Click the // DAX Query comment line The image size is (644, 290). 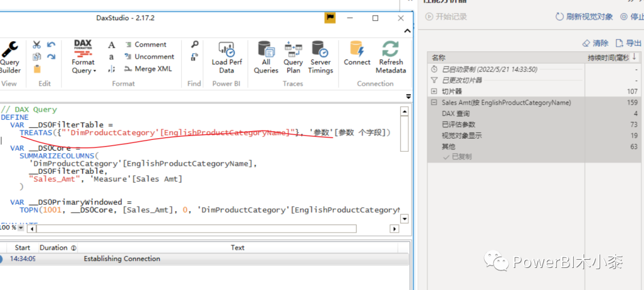point(29,110)
